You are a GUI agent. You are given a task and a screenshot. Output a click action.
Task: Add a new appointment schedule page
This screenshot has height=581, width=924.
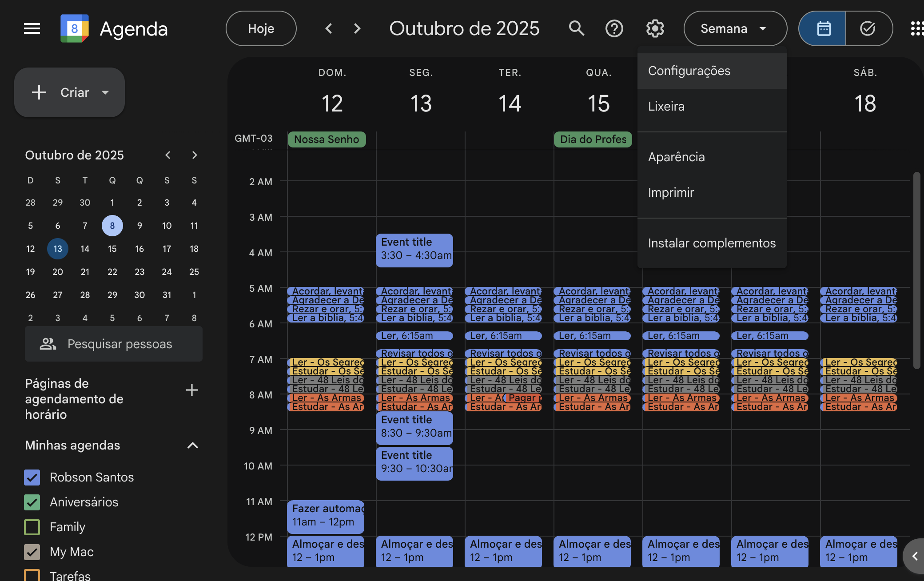click(x=192, y=390)
